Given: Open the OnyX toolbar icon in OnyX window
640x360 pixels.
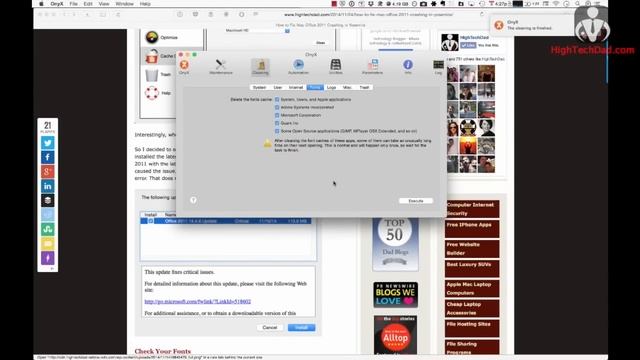Looking at the screenshot, I should click(184, 67).
